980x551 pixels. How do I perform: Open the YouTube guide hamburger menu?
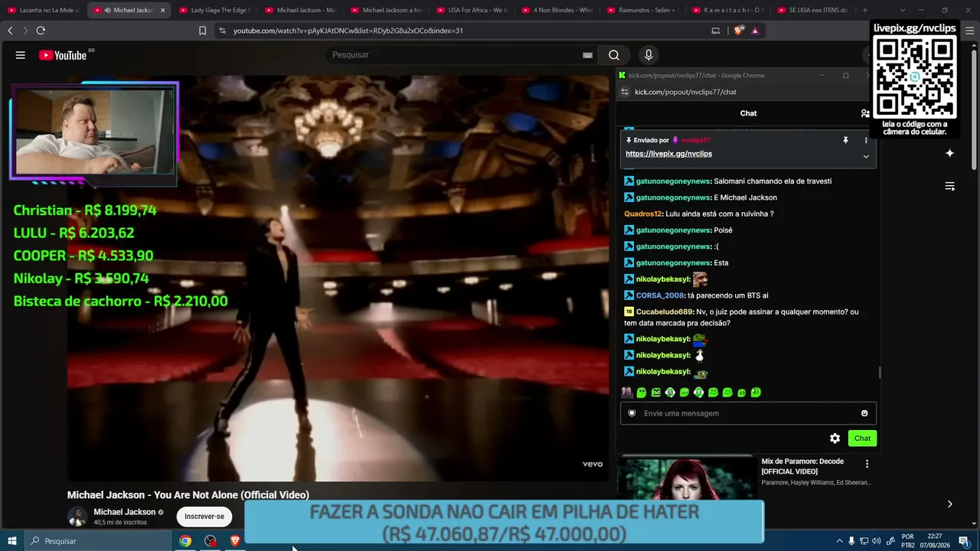tap(21, 55)
